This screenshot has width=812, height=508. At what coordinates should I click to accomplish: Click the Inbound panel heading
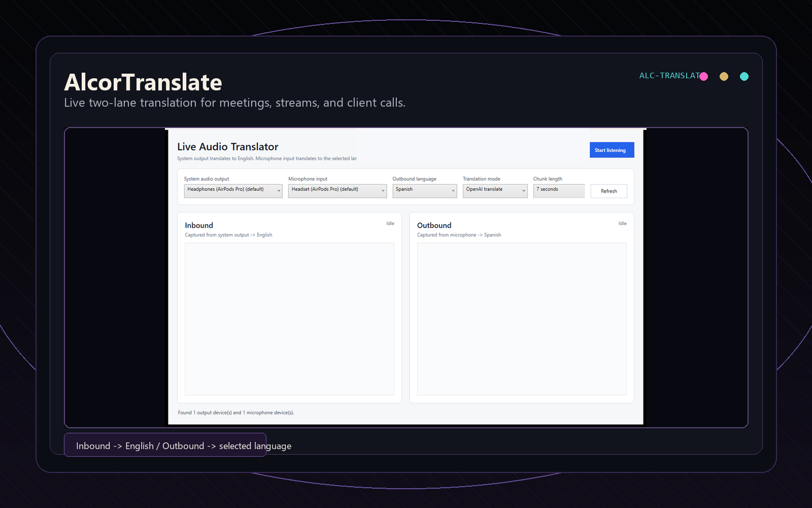[x=199, y=225]
